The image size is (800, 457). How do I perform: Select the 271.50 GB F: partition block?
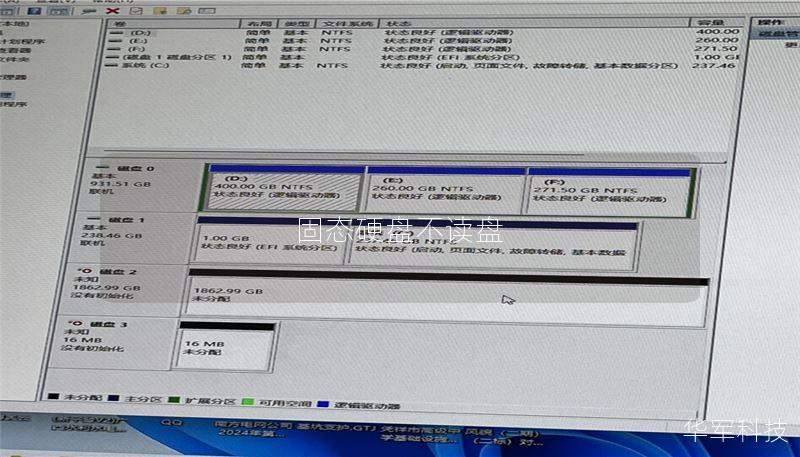pyautogui.click(x=608, y=193)
